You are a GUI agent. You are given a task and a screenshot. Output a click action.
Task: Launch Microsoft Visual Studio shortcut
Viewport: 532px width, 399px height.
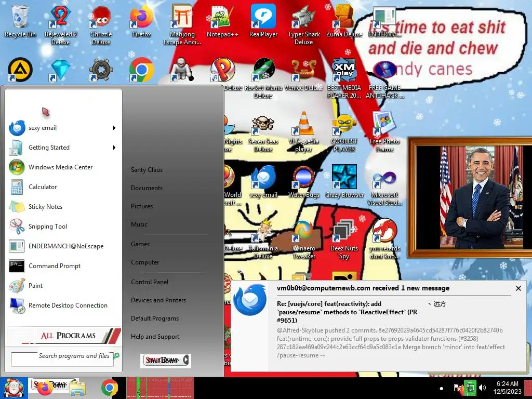384,186
